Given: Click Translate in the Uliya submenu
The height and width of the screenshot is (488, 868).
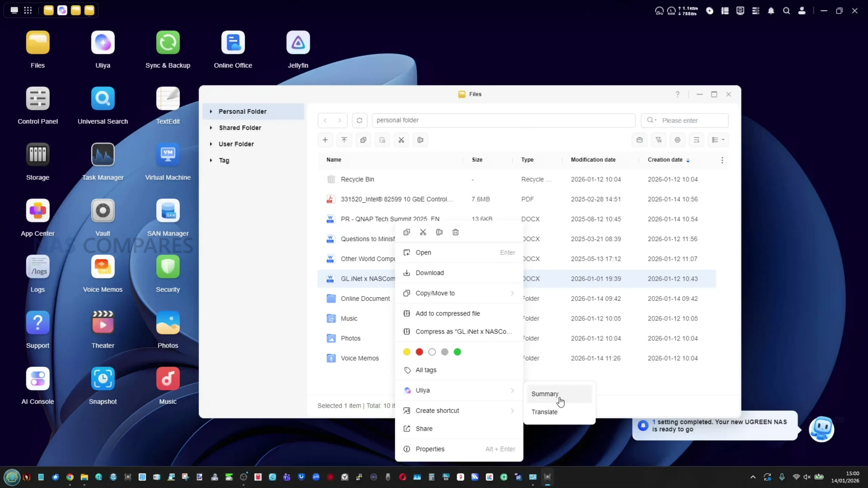Looking at the screenshot, I should (x=544, y=412).
